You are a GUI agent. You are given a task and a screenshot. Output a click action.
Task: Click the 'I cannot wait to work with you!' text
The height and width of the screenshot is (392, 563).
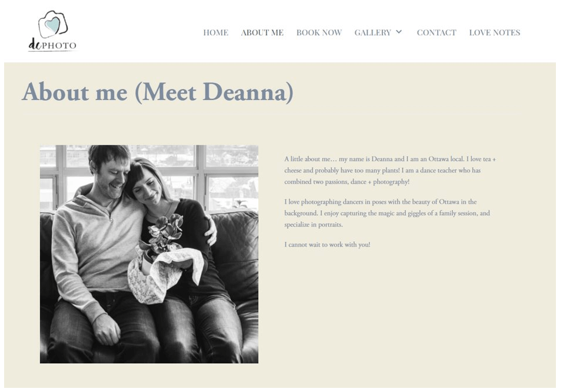(327, 245)
